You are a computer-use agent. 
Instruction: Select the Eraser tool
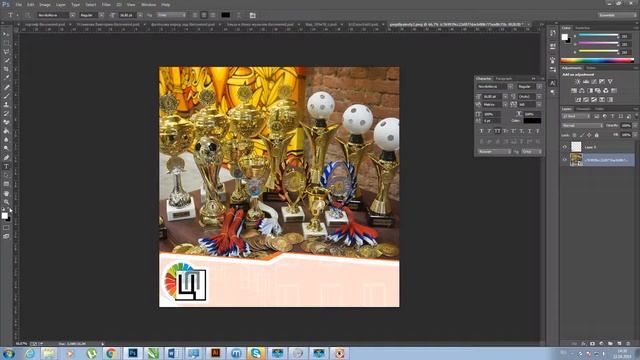6,122
